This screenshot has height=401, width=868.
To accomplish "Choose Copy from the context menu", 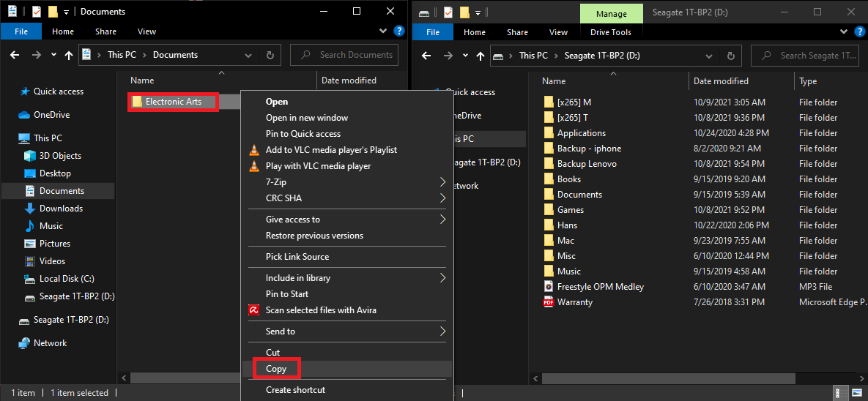I will (x=277, y=368).
